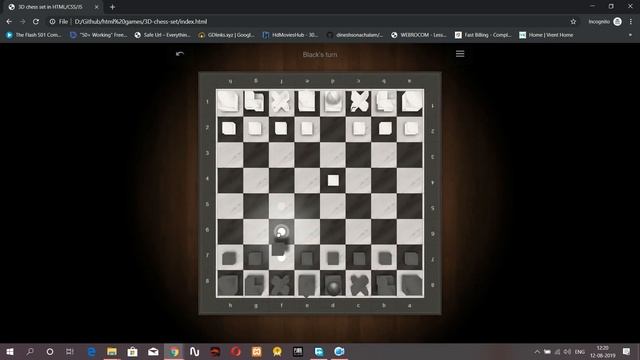640x360 pixels.
Task: Open the chess game hamburger menu
Action: pyautogui.click(x=460, y=54)
